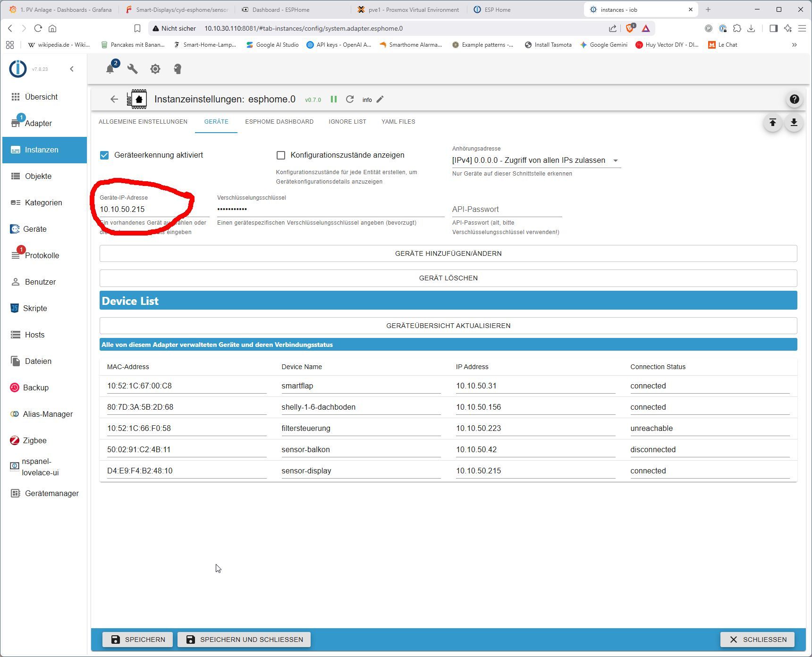Open Zigbee in the sidebar

pyautogui.click(x=44, y=440)
